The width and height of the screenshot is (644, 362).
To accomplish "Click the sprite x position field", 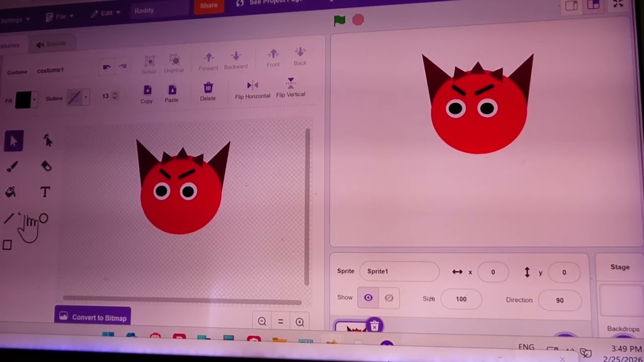I will point(493,272).
